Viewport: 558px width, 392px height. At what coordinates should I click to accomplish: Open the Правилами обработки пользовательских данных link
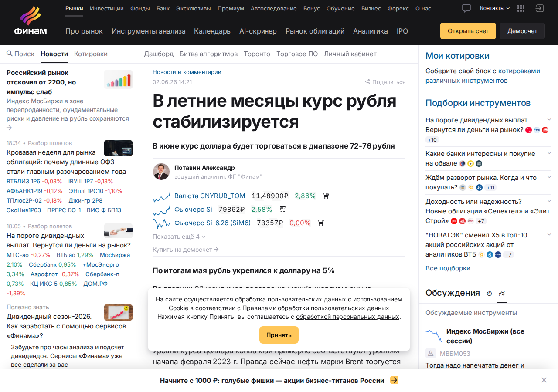click(316, 308)
